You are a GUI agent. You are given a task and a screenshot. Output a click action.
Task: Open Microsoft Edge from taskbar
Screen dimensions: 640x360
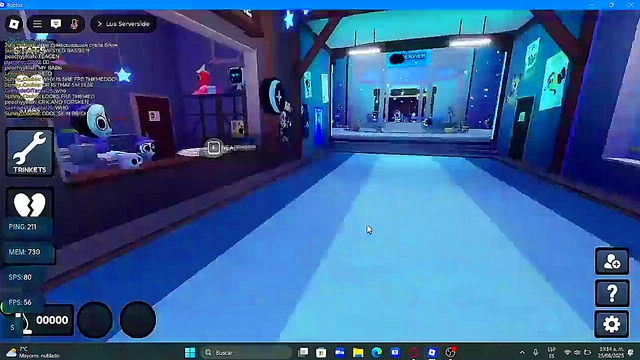[377, 352]
